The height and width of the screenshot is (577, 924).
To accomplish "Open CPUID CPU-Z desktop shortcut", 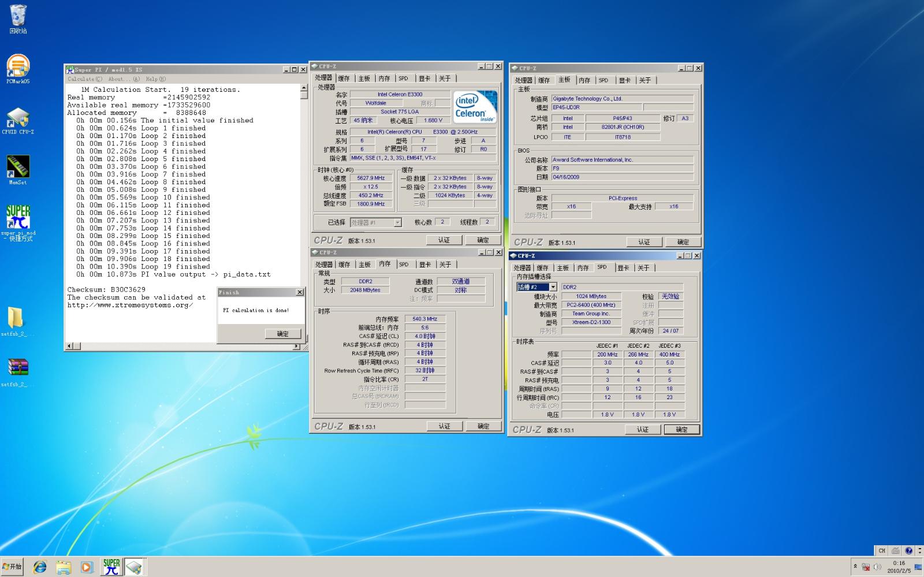I will pos(18,120).
